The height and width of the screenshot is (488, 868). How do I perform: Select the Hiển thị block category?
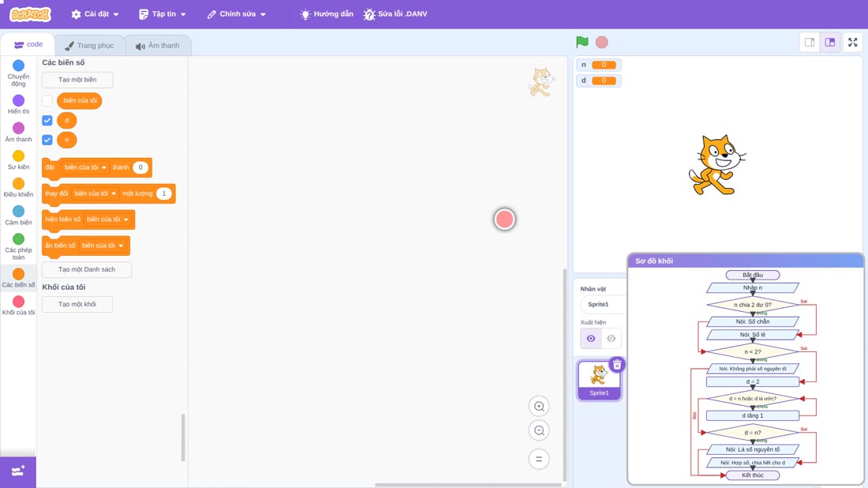pos(18,104)
